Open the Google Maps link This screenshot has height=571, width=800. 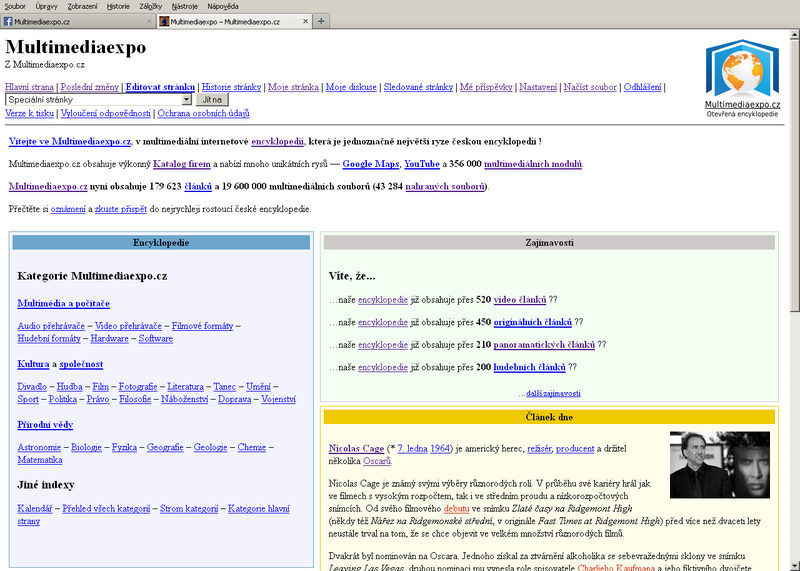[370, 164]
